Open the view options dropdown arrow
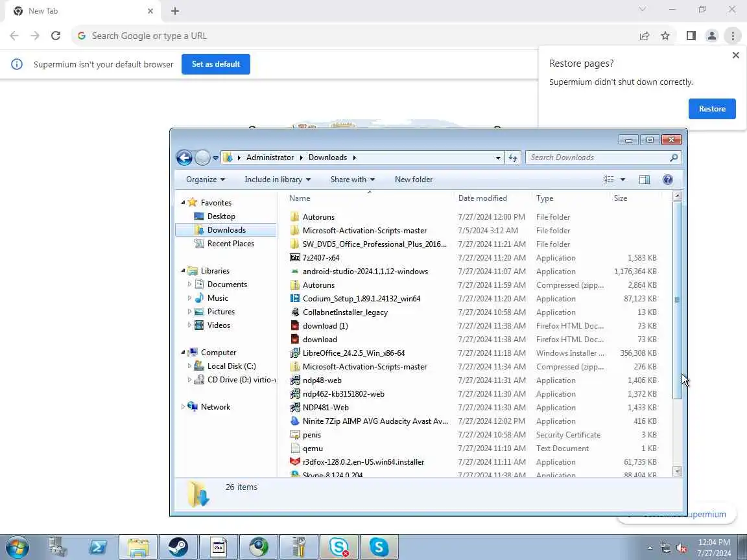747x560 pixels. 622,180
